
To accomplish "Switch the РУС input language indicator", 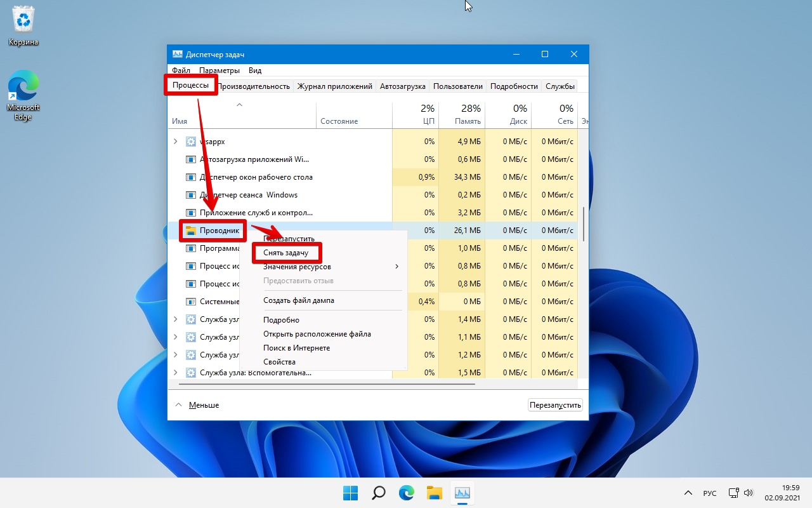I will point(709,493).
